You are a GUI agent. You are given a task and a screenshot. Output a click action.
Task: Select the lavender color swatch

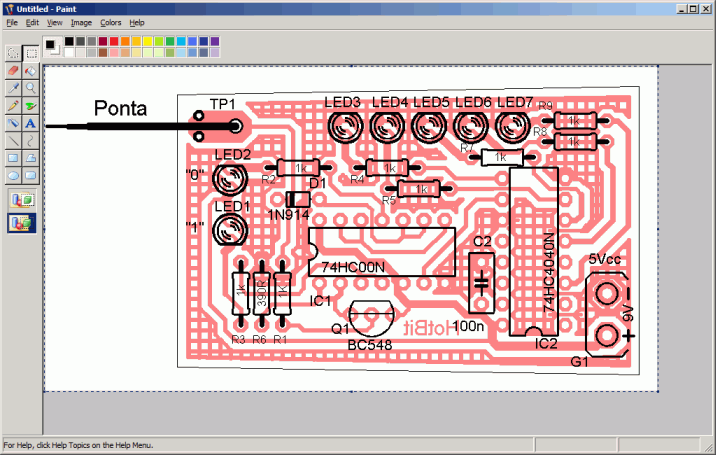point(215,53)
